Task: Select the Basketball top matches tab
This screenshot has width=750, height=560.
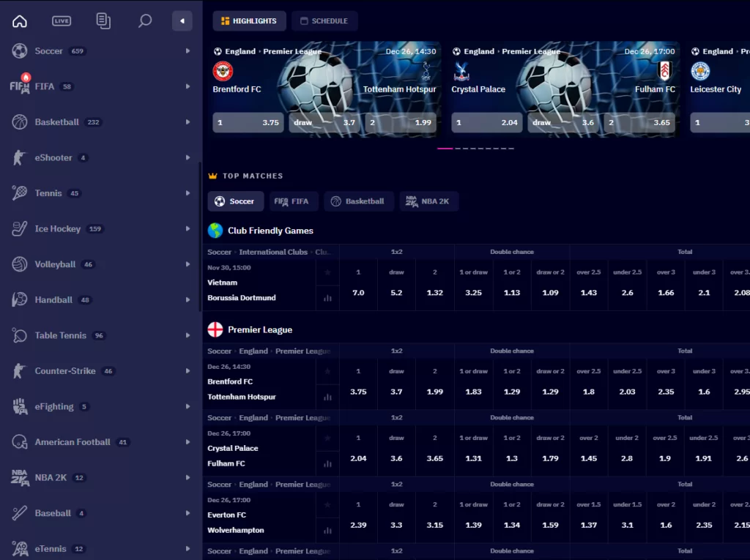Action: pyautogui.click(x=359, y=201)
